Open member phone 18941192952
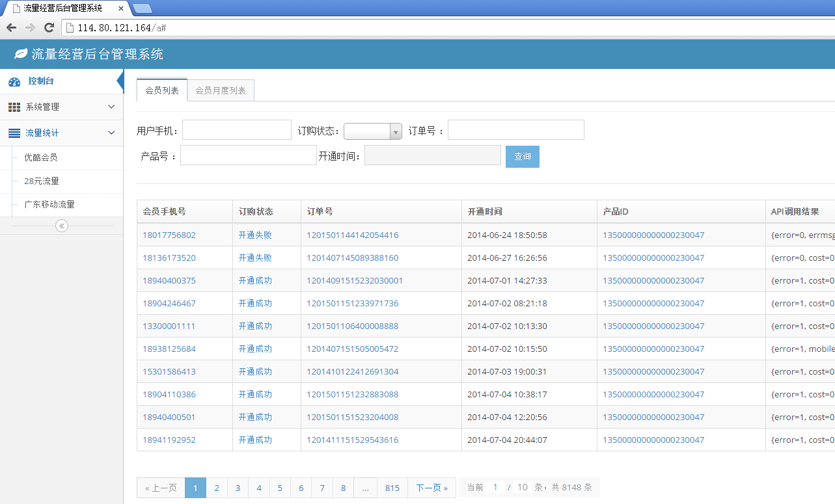 click(x=169, y=440)
